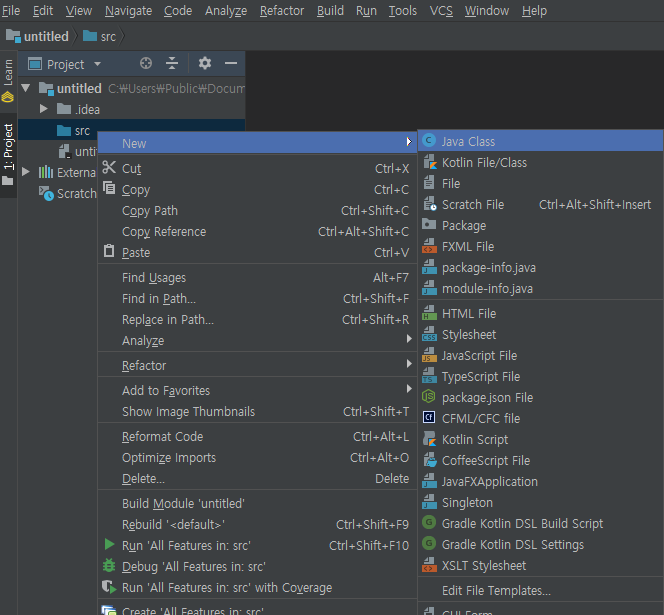This screenshot has height=615, width=664.
Task: Click the src breadcrumb
Action: tap(100, 36)
